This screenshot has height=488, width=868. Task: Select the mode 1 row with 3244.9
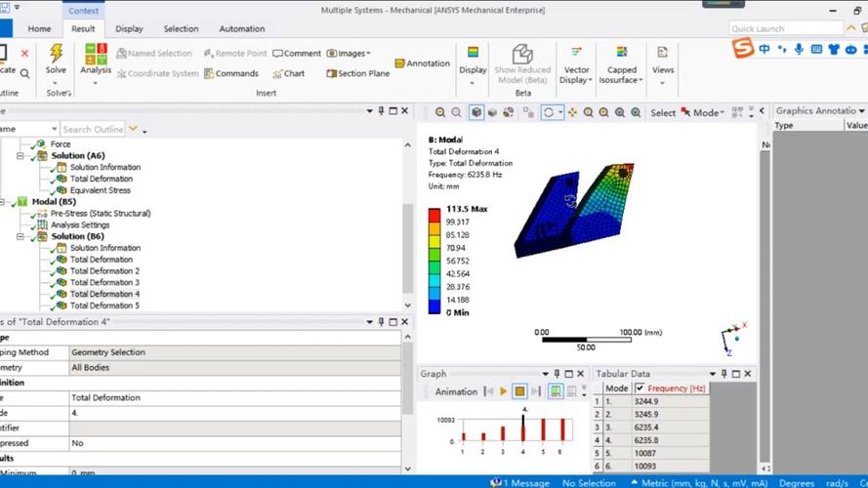[651, 402]
